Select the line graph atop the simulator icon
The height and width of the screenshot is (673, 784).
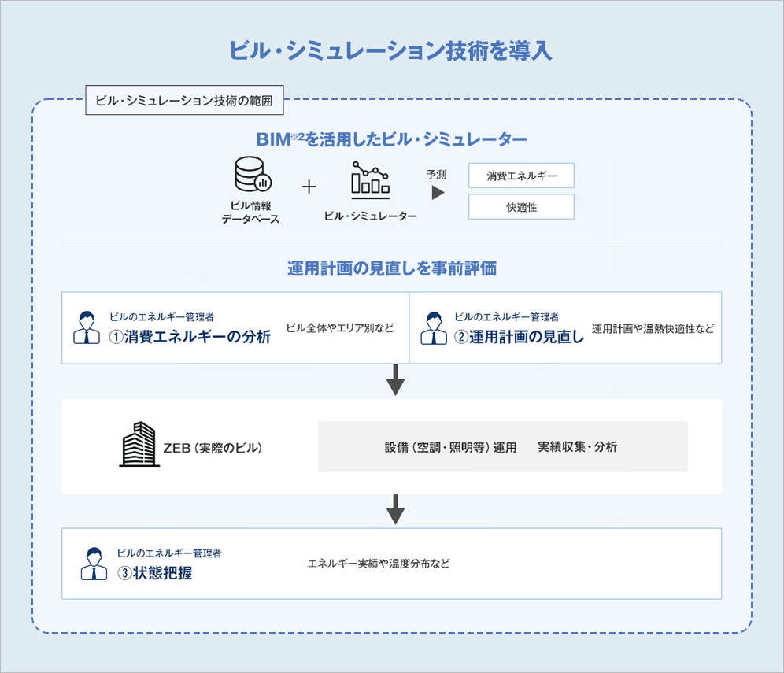(370, 169)
